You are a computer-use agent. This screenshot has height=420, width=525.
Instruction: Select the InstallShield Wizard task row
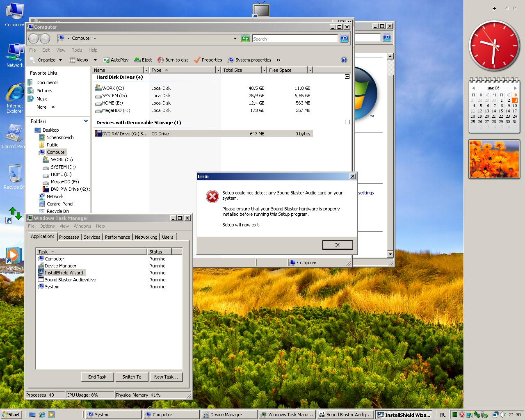point(64,273)
